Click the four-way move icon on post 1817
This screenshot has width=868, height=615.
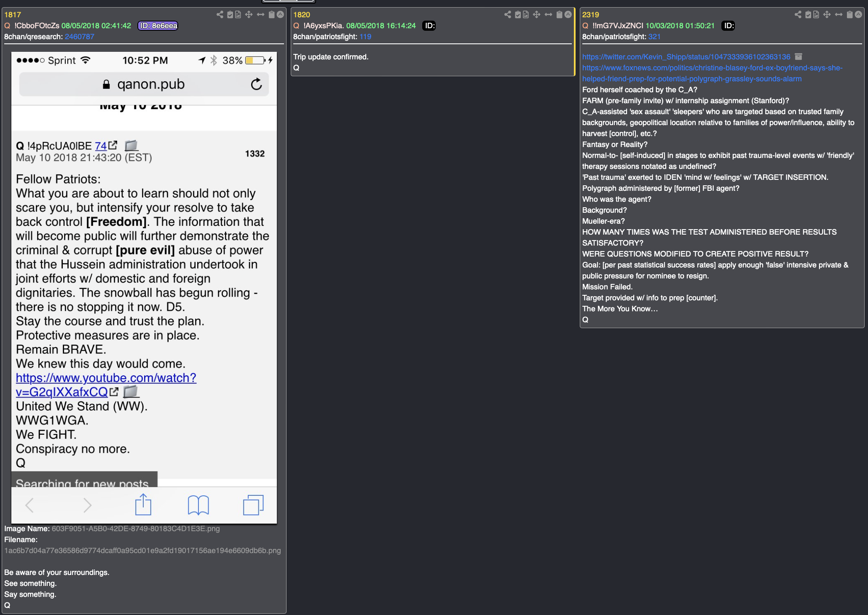coord(249,15)
